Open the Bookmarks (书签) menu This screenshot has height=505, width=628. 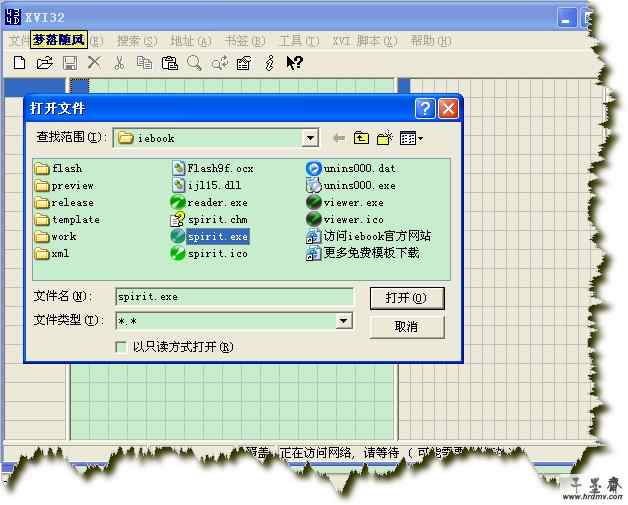(x=245, y=41)
